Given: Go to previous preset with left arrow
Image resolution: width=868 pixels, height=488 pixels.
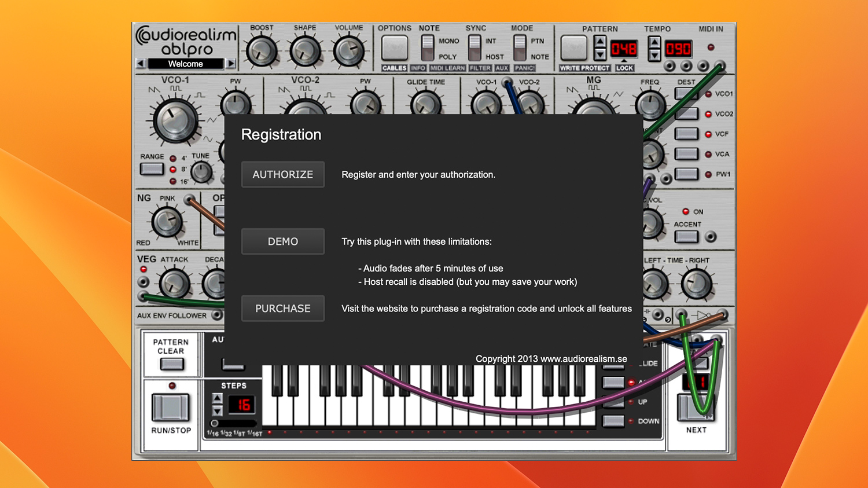Looking at the screenshot, I should click(141, 64).
